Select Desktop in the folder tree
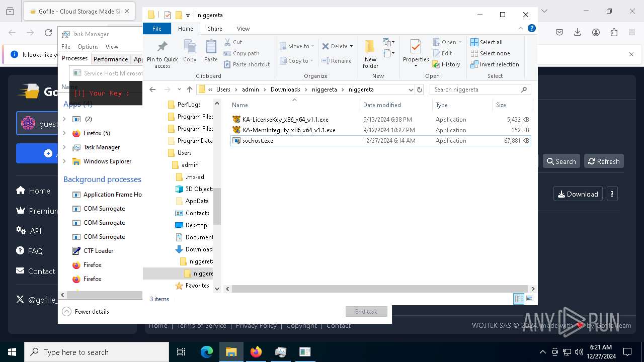The width and height of the screenshot is (644, 362). click(191, 225)
